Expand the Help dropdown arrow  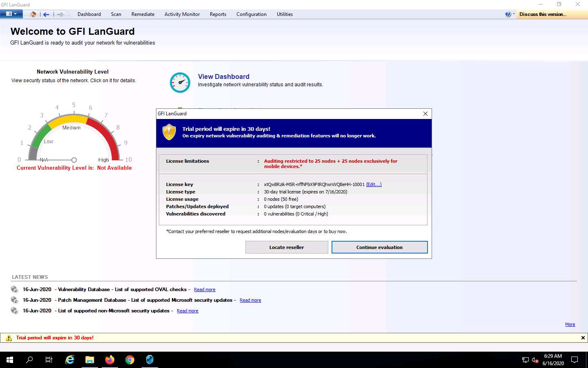pos(514,14)
